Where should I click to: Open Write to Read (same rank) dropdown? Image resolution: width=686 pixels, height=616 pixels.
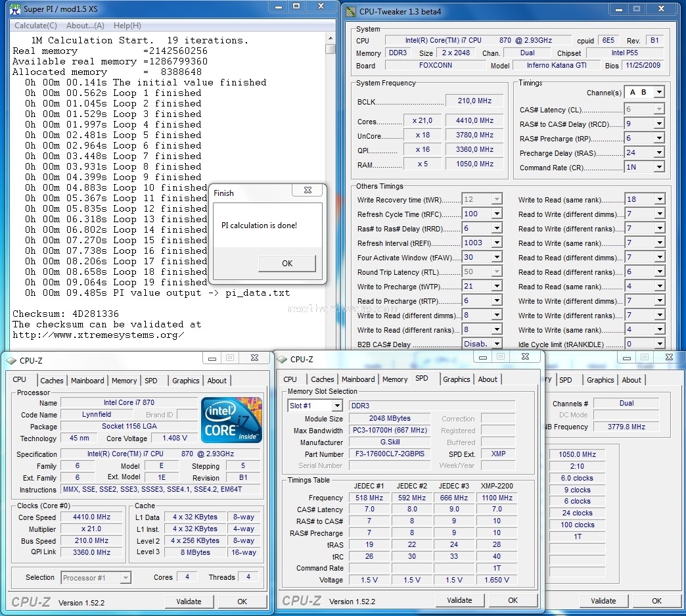click(x=659, y=200)
